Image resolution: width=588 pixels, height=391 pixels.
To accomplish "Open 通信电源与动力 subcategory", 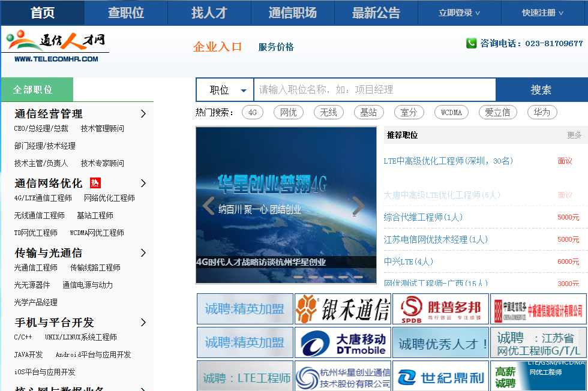I will [88, 285].
